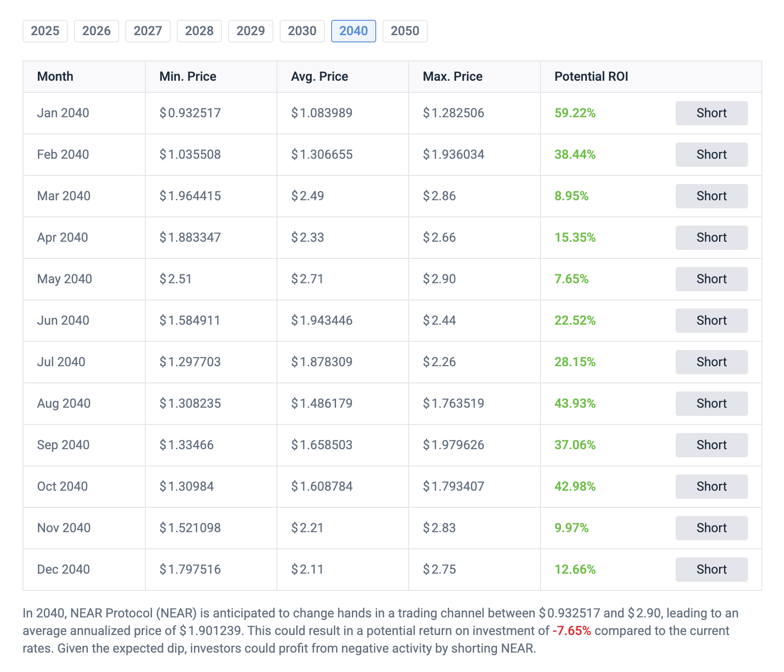The height and width of the screenshot is (672, 784).
Task: Click Short button for Jul 2040
Action: pos(711,362)
